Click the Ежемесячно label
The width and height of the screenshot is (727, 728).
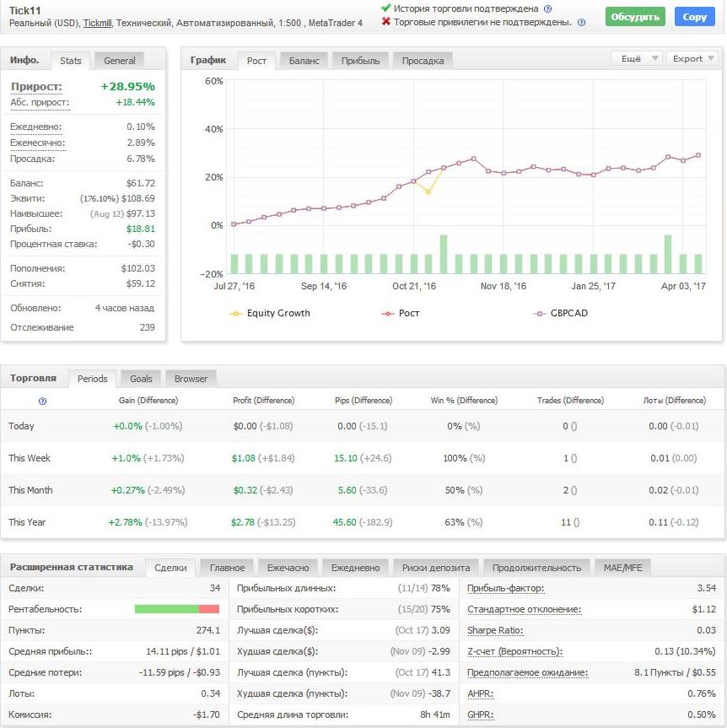(38, 143)
